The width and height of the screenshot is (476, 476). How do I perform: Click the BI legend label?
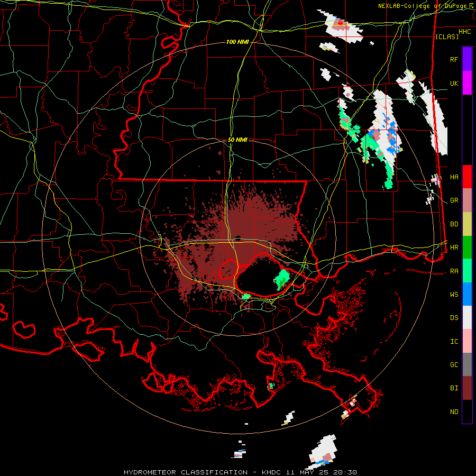(454, 388)
